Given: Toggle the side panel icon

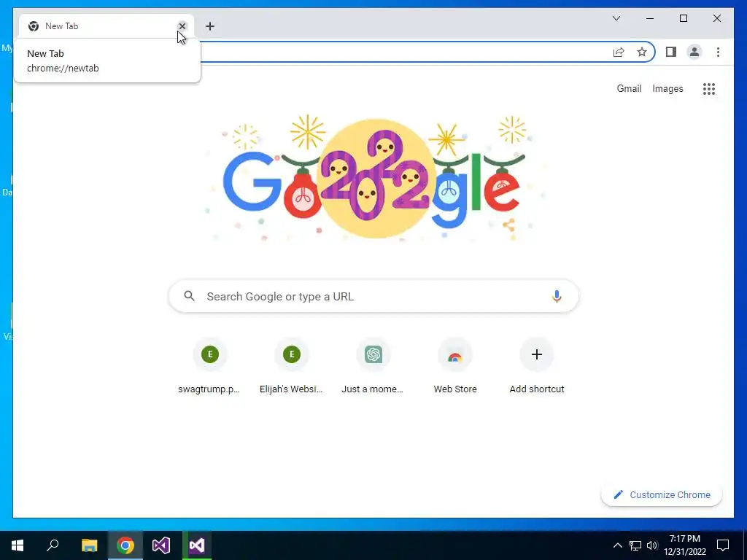Looking at the screenshot, I should pos(671,52).
